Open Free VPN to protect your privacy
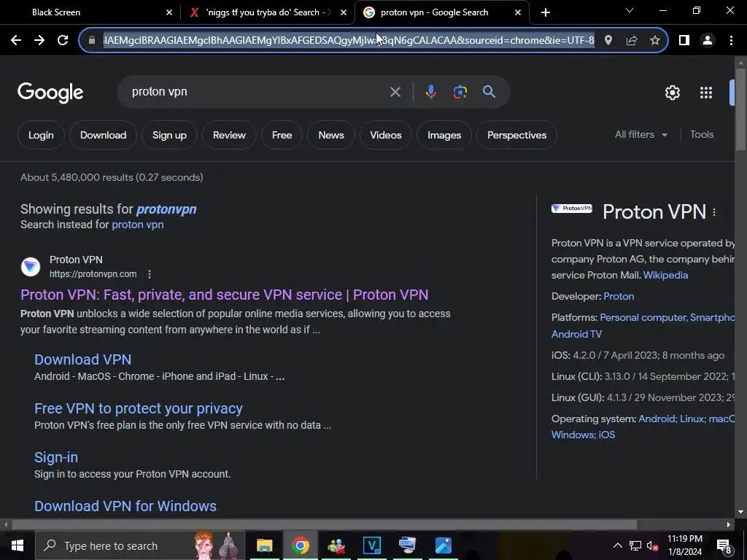 pyautogui.click(x=139, y=408)
